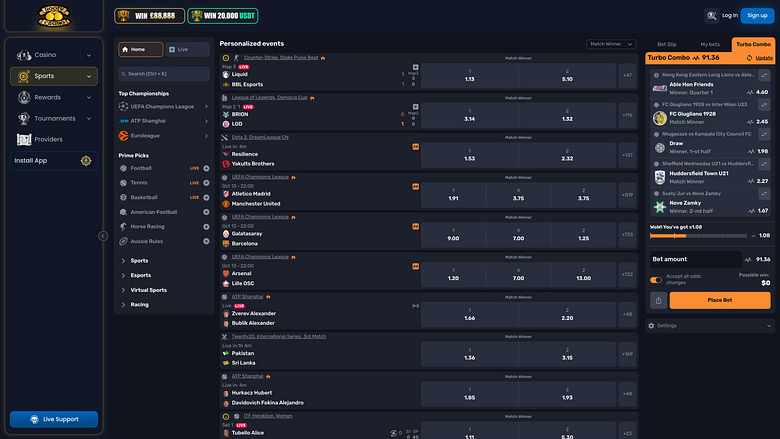Click the stats icon on Galatasaray match
The image size is (780, 439).
click(x=415, y=226)
